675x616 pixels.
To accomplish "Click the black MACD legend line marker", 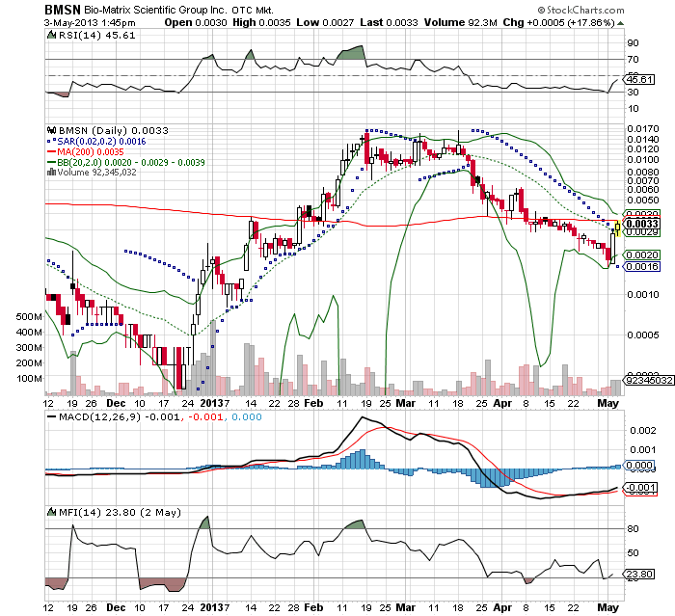I will coord(51,416).
